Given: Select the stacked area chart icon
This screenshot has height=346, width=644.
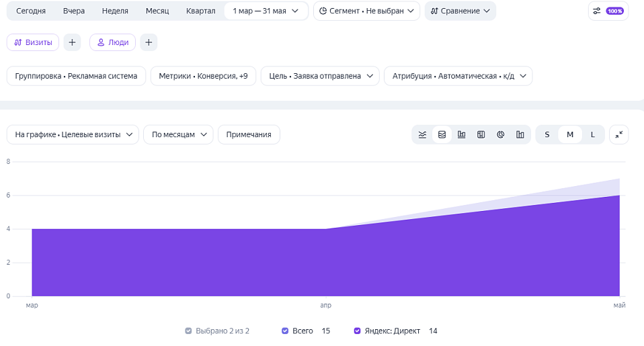Looking at the screenshot, I should coord(442,134).
